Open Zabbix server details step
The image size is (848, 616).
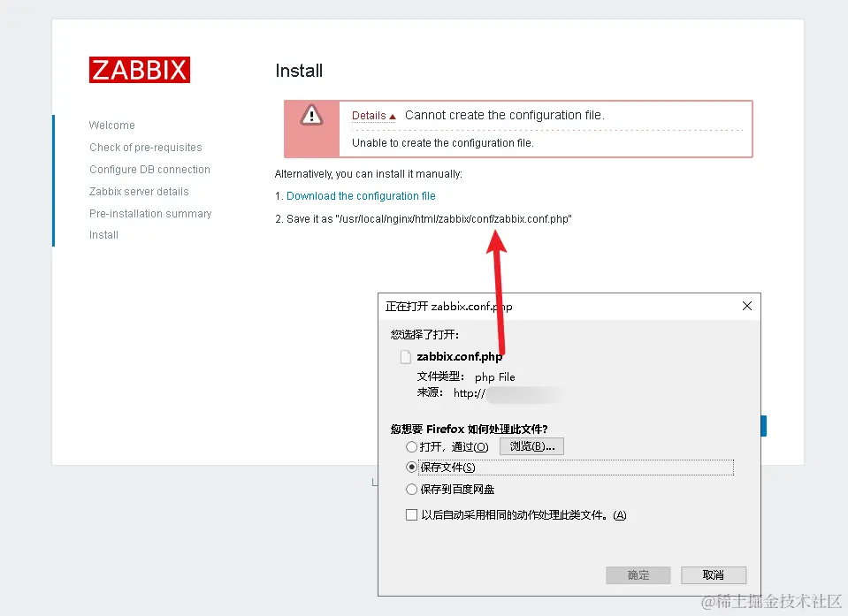139,192
